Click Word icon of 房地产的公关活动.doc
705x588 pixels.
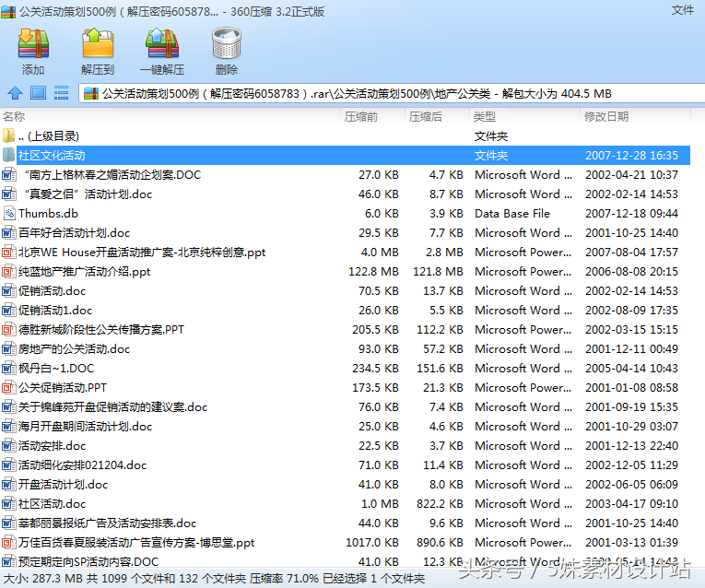[x=8, y=349]
